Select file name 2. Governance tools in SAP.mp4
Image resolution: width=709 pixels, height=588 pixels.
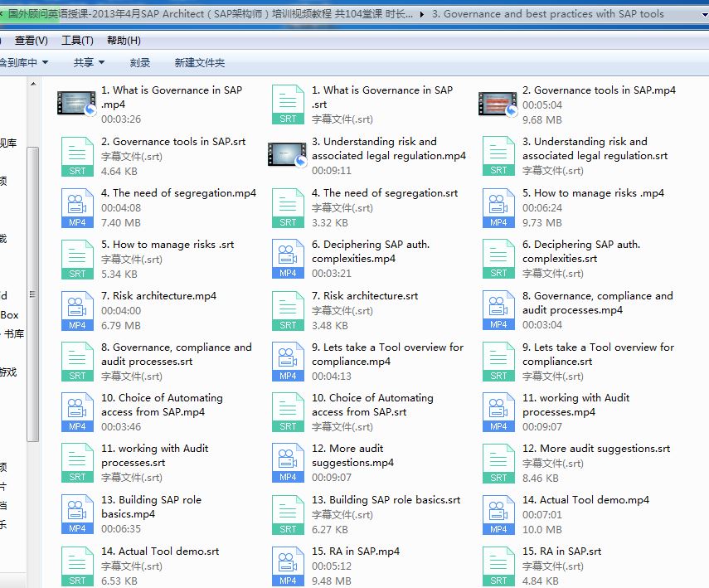click(599, 90)
